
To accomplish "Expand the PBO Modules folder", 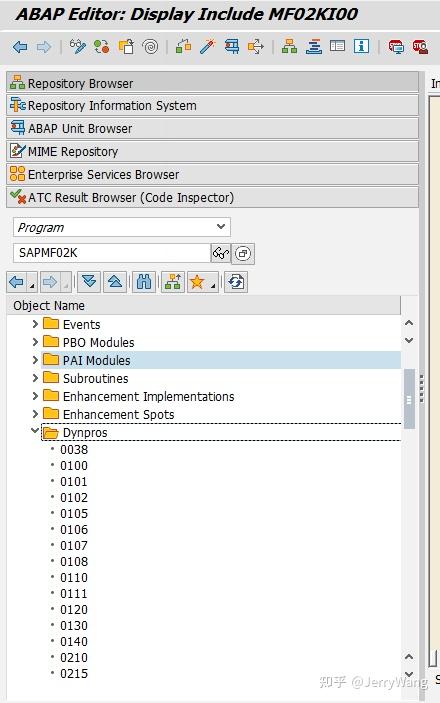I will 35,342.
